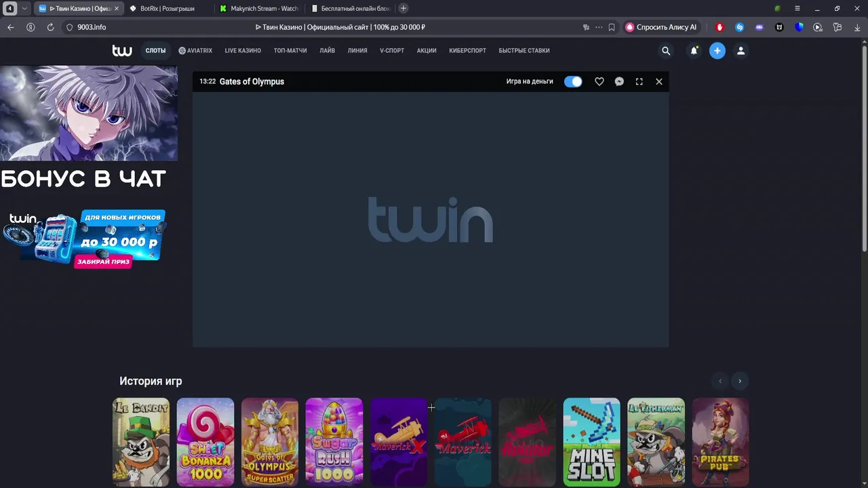Click 'Спросить Алису AI' button
Screen dimensions: 868x488
pyautogui.click(x=660, y=27)
